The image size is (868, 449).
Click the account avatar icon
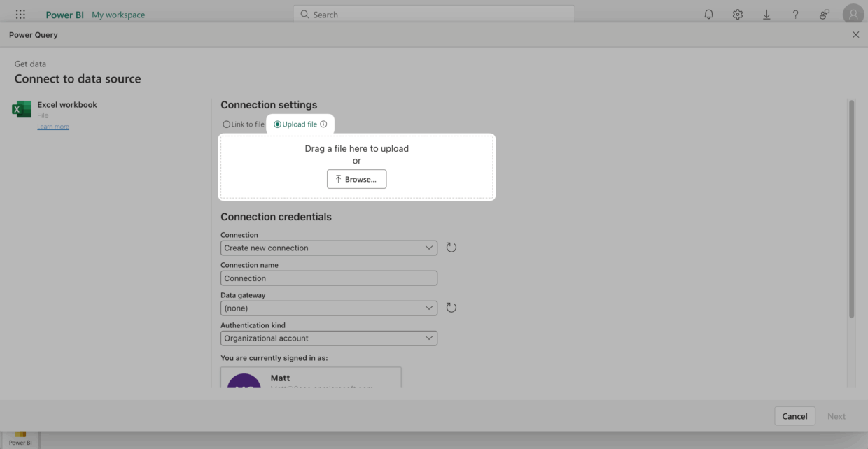pos(853,14)
